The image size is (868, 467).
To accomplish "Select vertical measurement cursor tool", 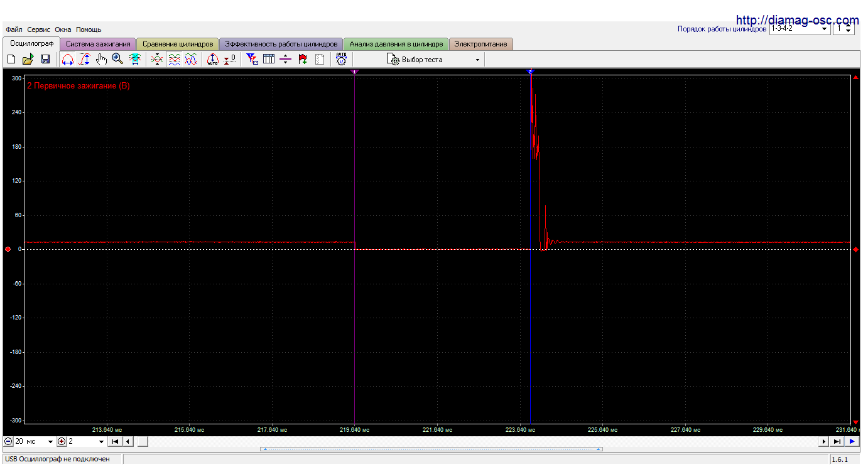I will [x=84, y=59].
